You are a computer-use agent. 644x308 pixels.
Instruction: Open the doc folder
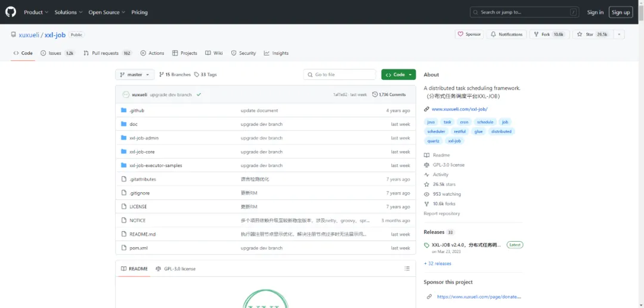click(x=134, y=124)
